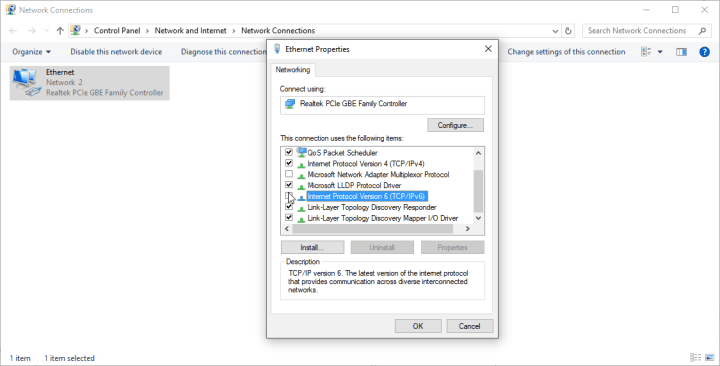Go up one level with the up arrow
The image size is (720, 366).
click(x=60, y=31)
